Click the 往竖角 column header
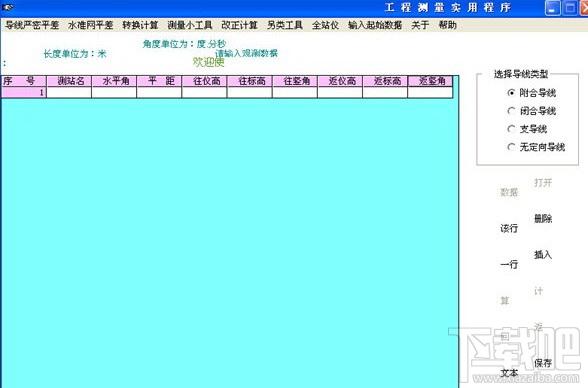 295,81
